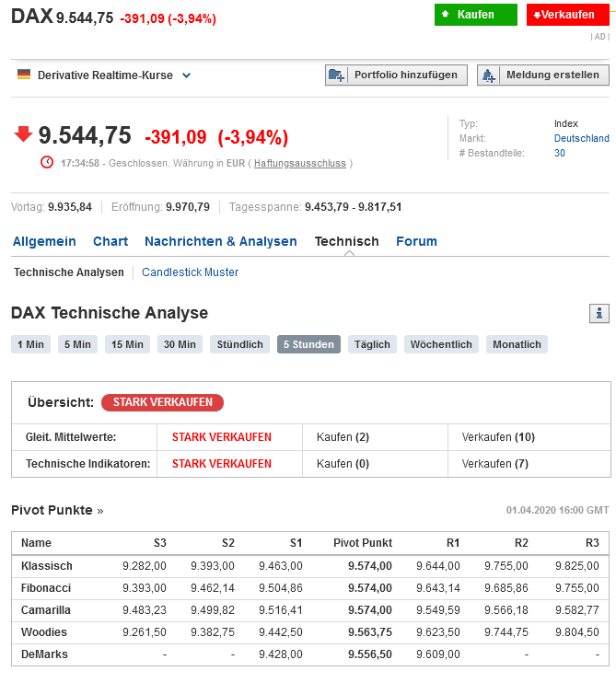
Task: Click Kaufen (2) in the Mittelwerte row
Action: [343, 437]
